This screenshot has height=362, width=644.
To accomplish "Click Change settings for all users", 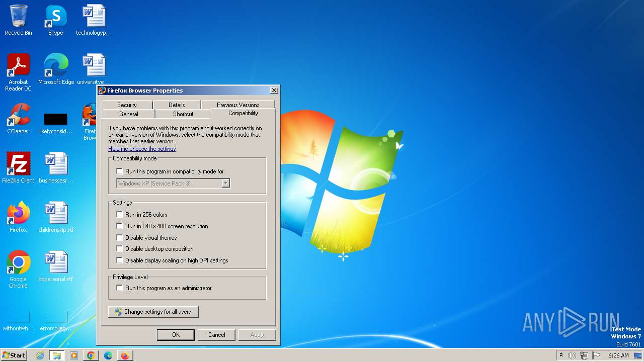I will [x=153, y=312].
